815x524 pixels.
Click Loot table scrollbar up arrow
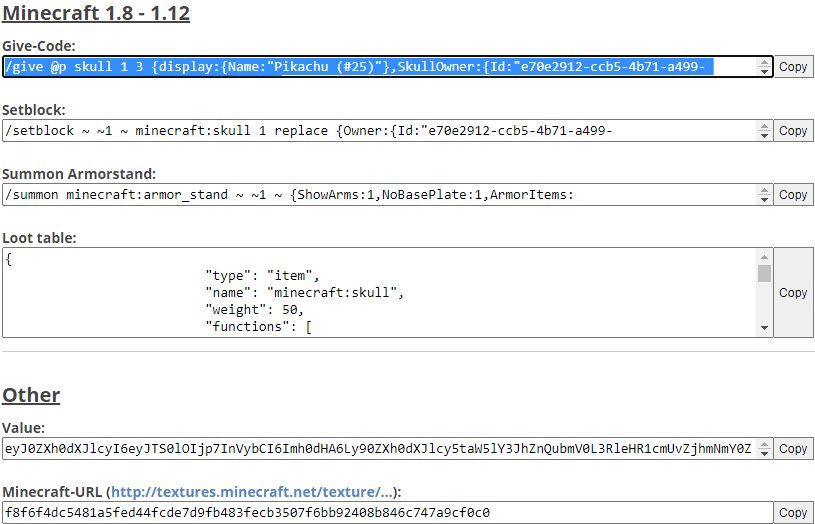764,256
